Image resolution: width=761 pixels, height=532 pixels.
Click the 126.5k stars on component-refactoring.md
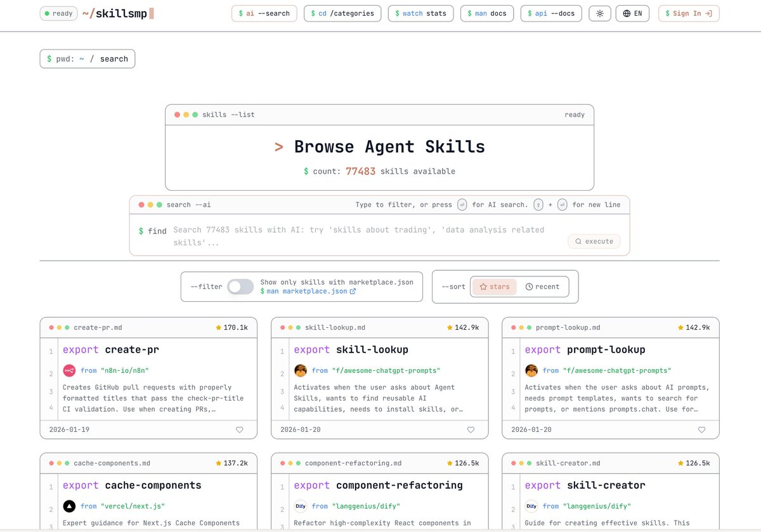coord(462,464)
